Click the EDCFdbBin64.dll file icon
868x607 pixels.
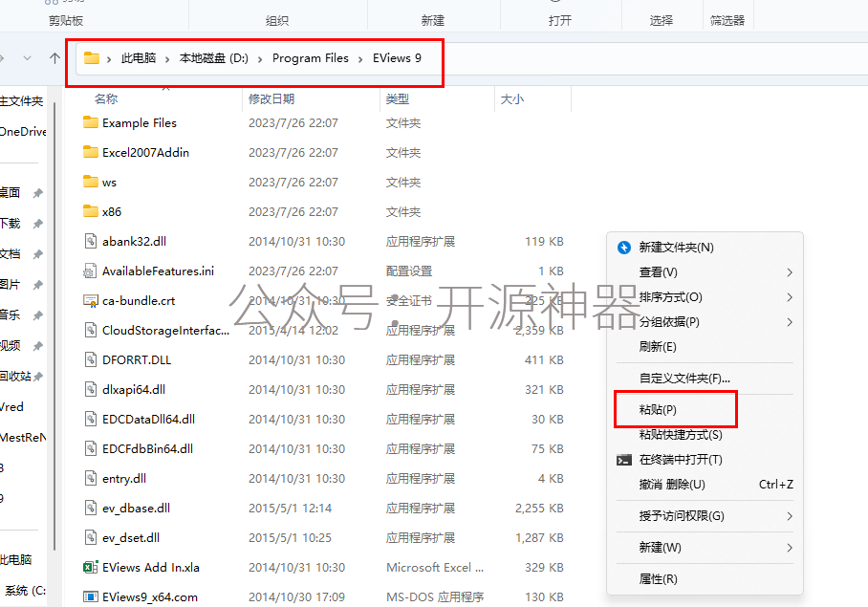pyautogui.click(x=90, y=448)
